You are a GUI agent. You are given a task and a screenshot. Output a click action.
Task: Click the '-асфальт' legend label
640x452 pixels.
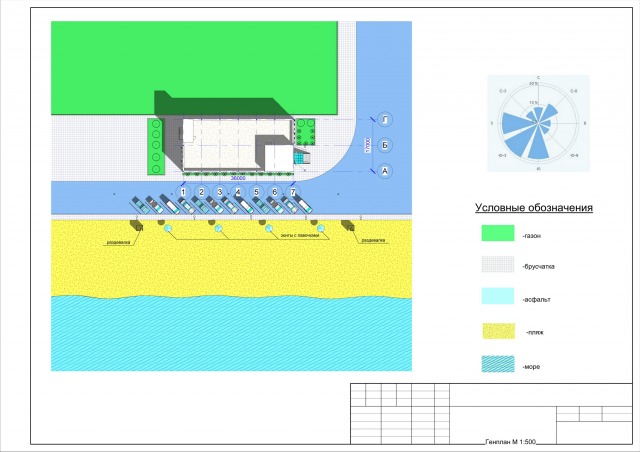coord(536,300)
